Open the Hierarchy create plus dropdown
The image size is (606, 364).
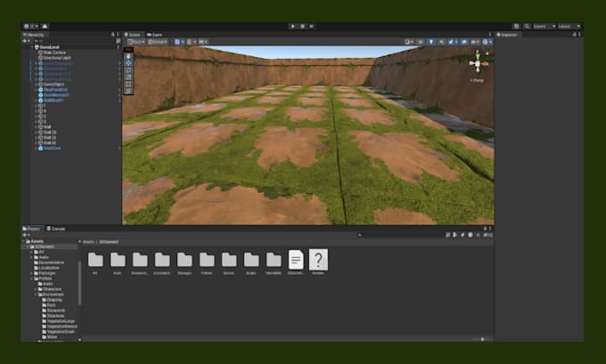[26, 41]
